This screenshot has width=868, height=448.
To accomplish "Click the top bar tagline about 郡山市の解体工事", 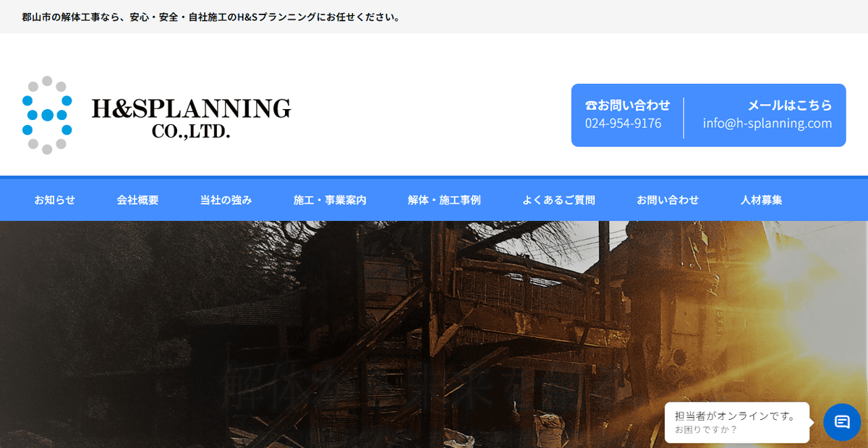I will [x=210, y=17].
